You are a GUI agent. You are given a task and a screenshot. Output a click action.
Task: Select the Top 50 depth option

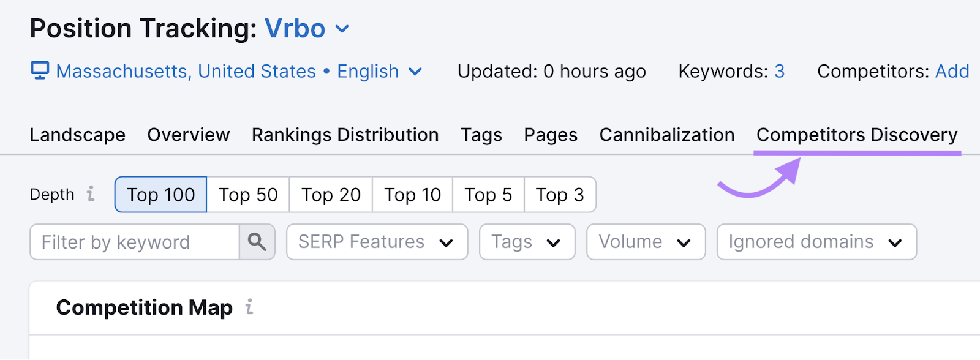[x=248, y=195]
